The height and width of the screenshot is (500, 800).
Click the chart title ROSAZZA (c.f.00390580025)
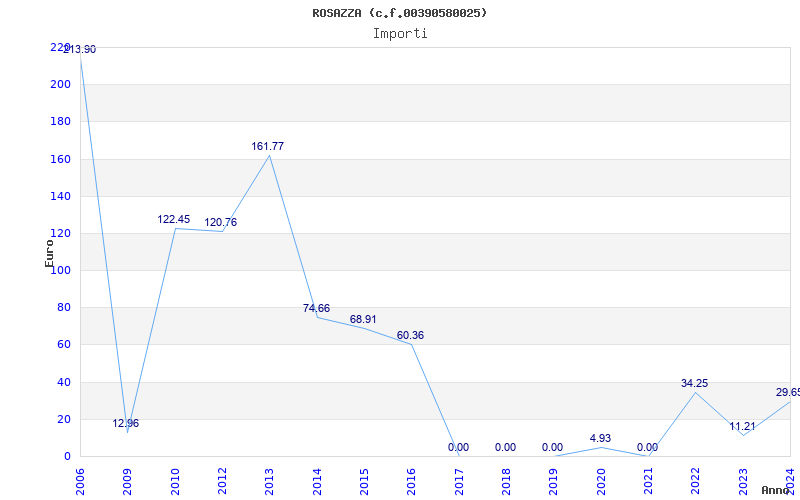coord(399,13)
